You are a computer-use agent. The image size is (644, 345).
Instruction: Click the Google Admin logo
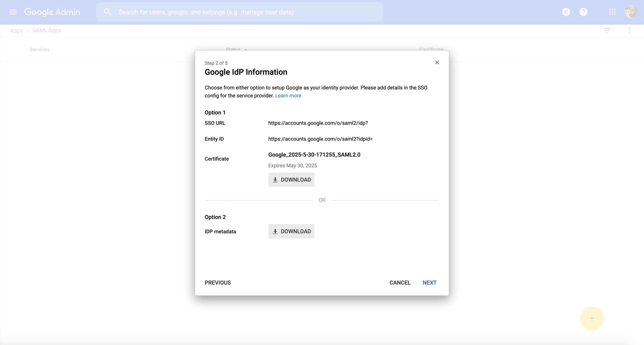[x=52, y=12]
